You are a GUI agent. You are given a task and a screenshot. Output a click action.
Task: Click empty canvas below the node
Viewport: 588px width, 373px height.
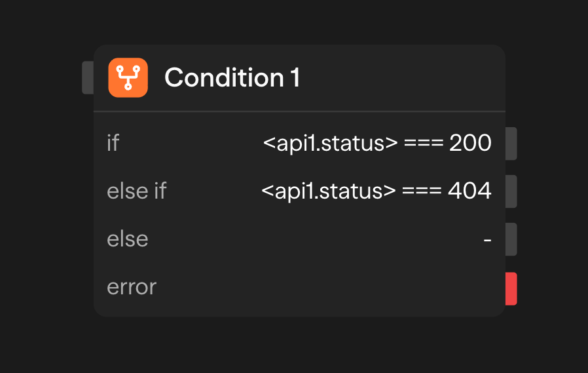(x=295, y=347)
